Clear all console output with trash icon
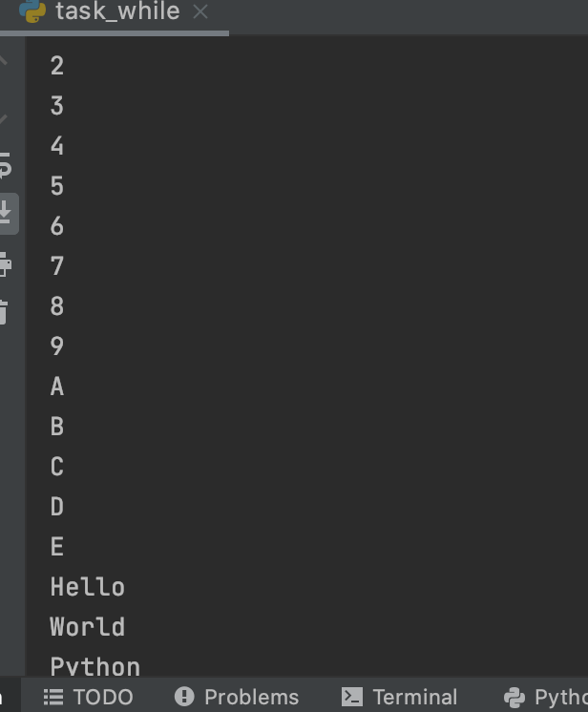Viewport: 588px width, 712px height. pos(4,312)
